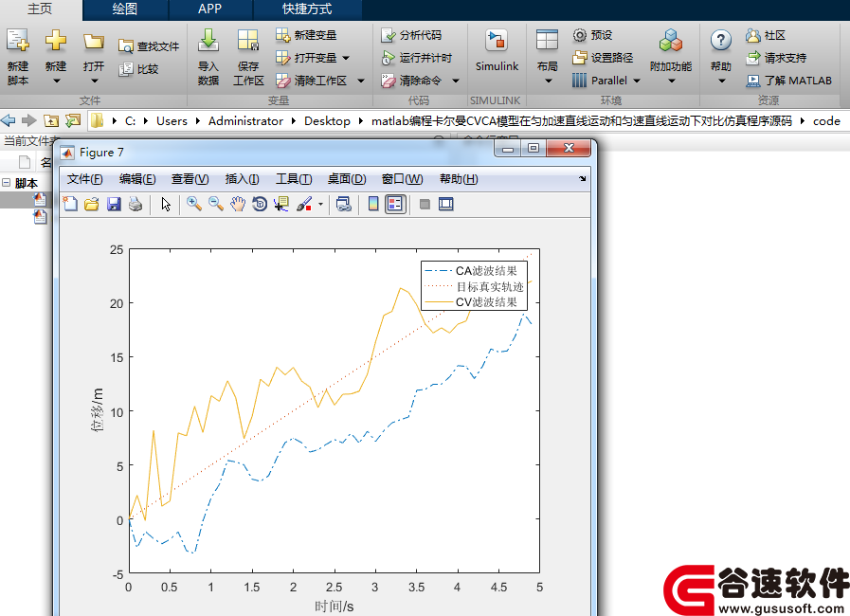Open the 编辑(E) menu in Figure 7
850x616 pixels.
coord(137,179)
